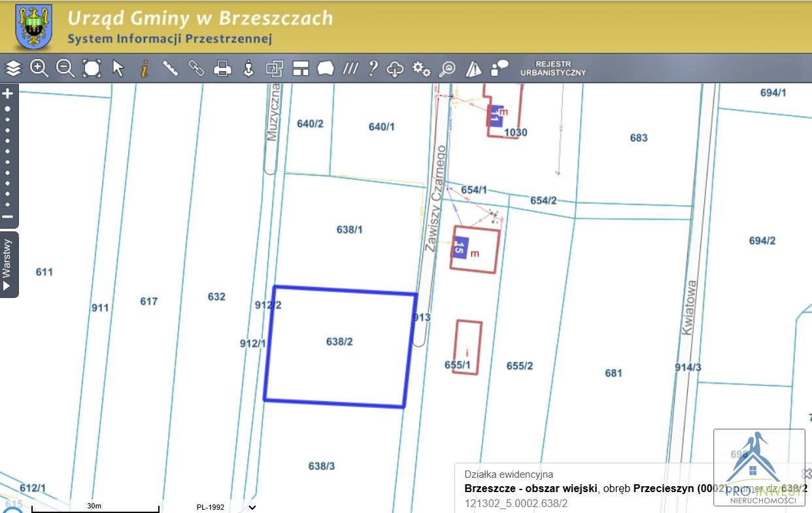Click parcel label 911
The height and width of the screenshot is (513, 812).
point(100,308)
